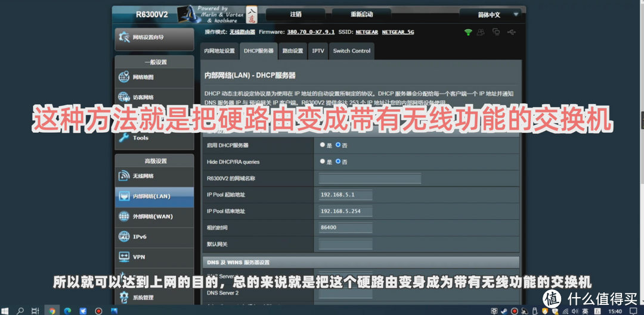The height and width of the screenshot is (315, 644).
Task: Set Hide DHCP/RA queries to 否
Action: [338, 161]
